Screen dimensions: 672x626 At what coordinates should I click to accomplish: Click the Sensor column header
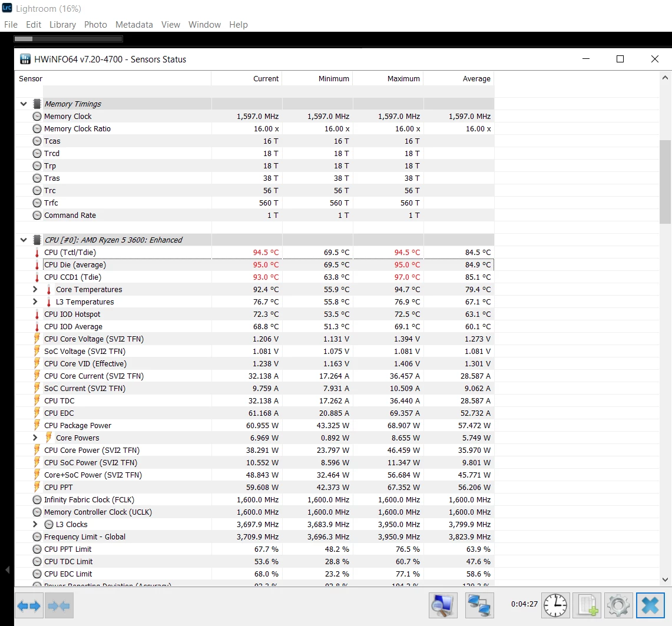pos(113,78)
